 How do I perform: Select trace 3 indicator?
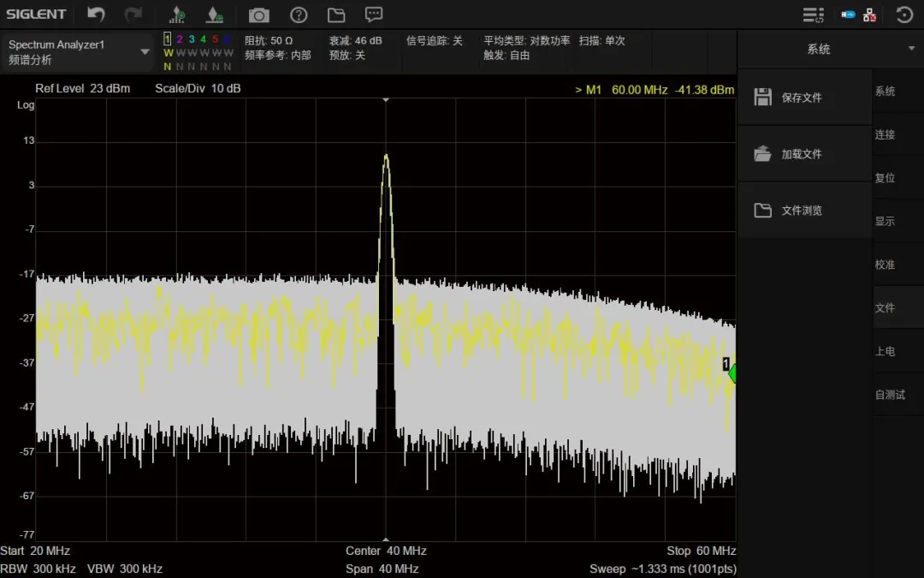point(192,39)
